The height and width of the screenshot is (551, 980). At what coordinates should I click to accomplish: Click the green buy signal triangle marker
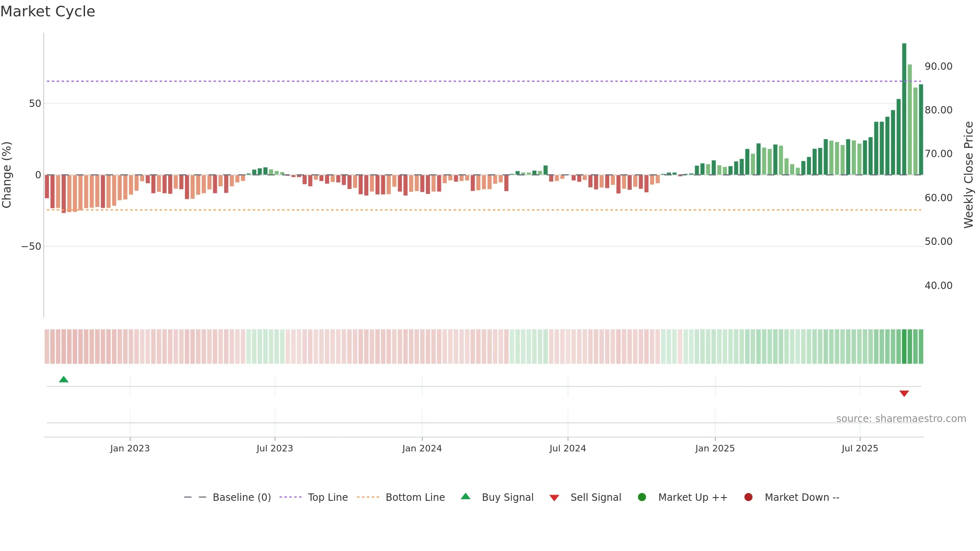click(64, 380)
